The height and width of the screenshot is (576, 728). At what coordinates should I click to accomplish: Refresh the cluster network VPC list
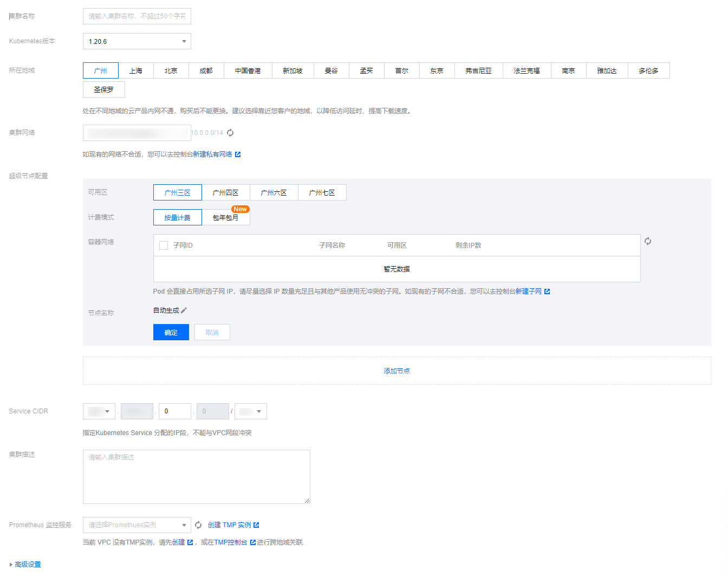[x=230, y=132]
